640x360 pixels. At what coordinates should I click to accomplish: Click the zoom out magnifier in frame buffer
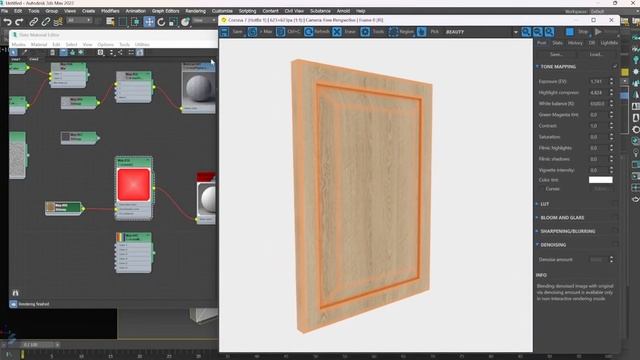[x=538, y=32]
